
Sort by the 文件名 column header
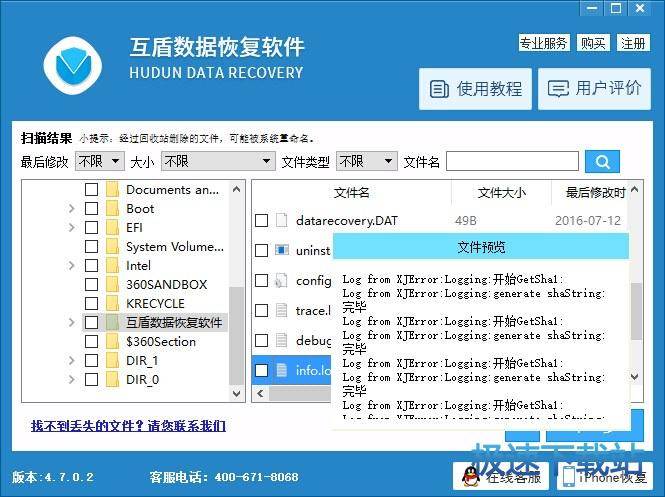pyautogui.click(x=352, y=193)
